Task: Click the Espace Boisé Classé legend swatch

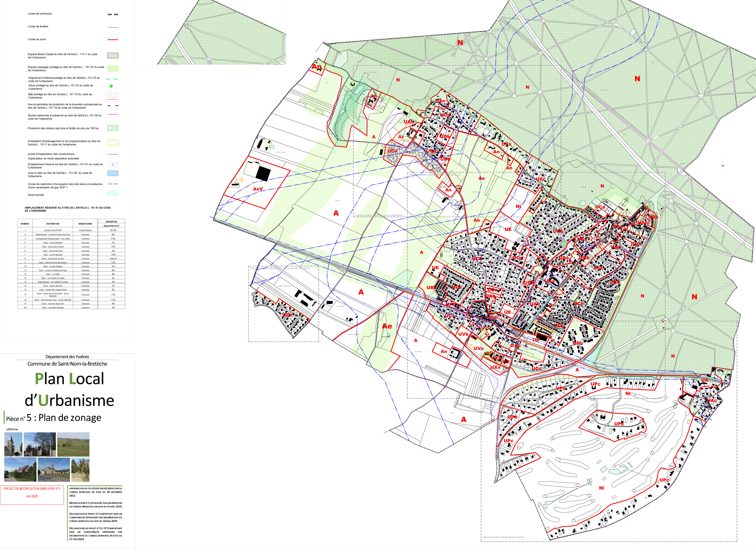Action: pos(113,55)
